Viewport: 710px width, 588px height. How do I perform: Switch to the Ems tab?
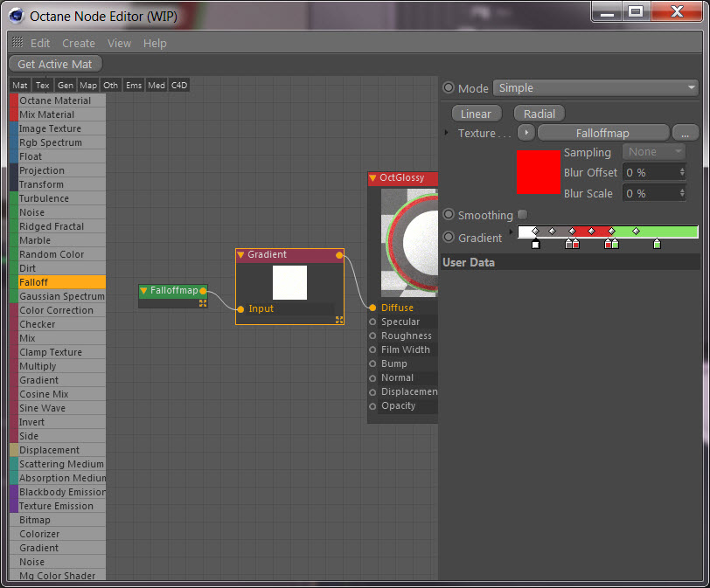[x=134, y=85]
